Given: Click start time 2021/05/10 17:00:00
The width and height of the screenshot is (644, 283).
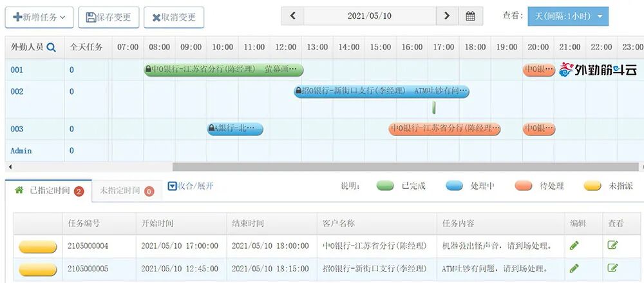Looking at the screenshot, I should click(180, 246).
